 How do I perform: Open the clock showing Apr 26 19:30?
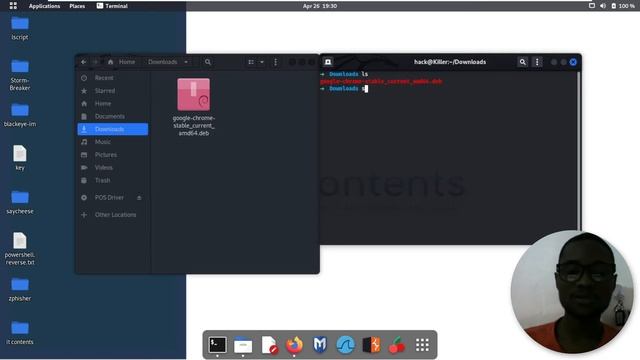click(x=320, y=6)
